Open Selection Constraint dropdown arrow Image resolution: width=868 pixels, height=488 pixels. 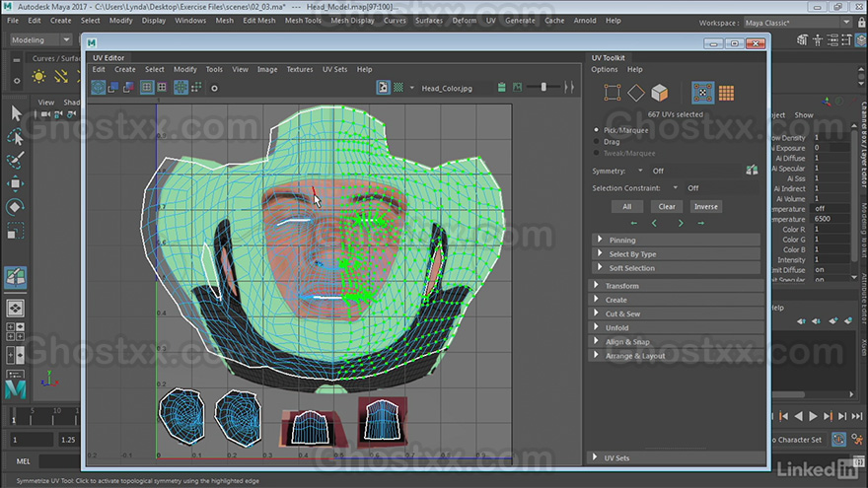click(x=675, y=188)
